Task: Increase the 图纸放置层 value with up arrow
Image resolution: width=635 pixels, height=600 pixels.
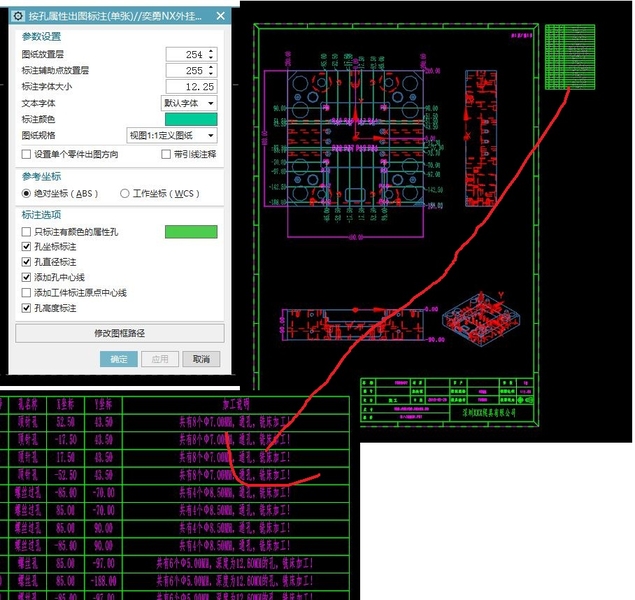Action: click(211, 51)
